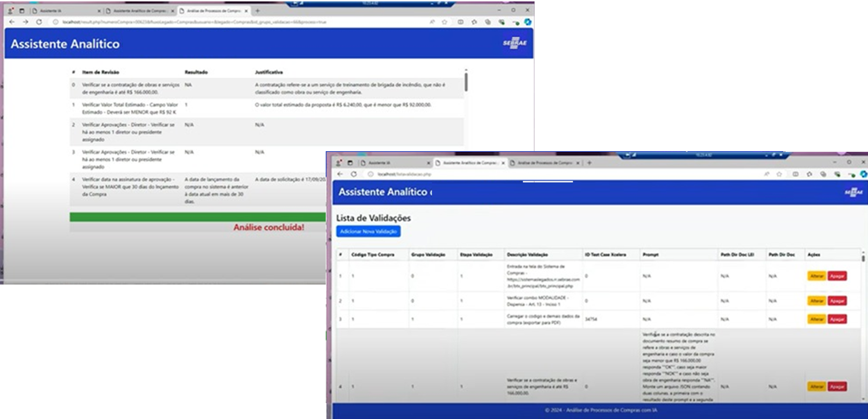Close Análise de Processos tab in upper window
This screenshot has width=868, height=419.
click(x=246, y=11)
